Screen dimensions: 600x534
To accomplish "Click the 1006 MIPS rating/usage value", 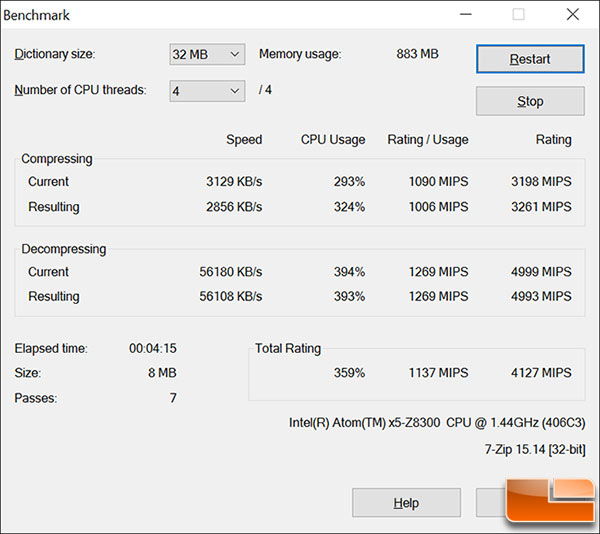I will pos(439,207).
